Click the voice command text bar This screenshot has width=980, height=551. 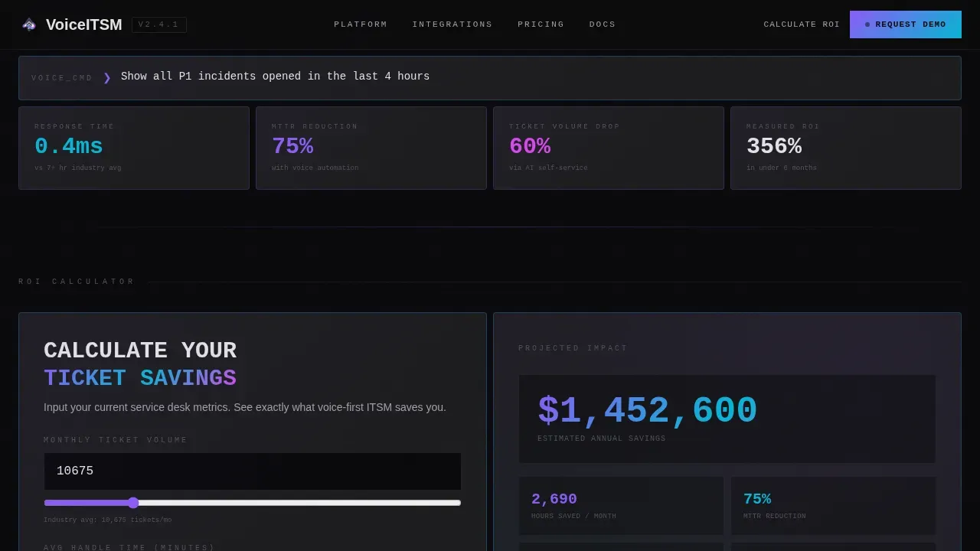point(490,78)
